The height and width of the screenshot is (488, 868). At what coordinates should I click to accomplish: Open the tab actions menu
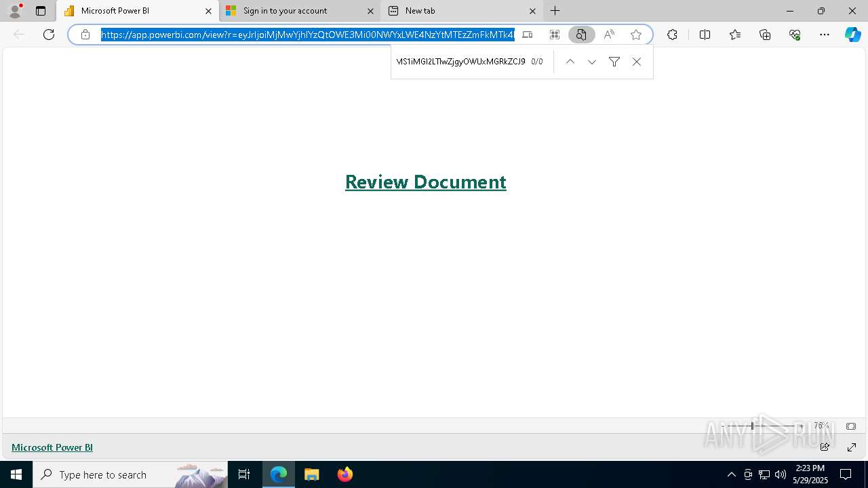point(41,11)
